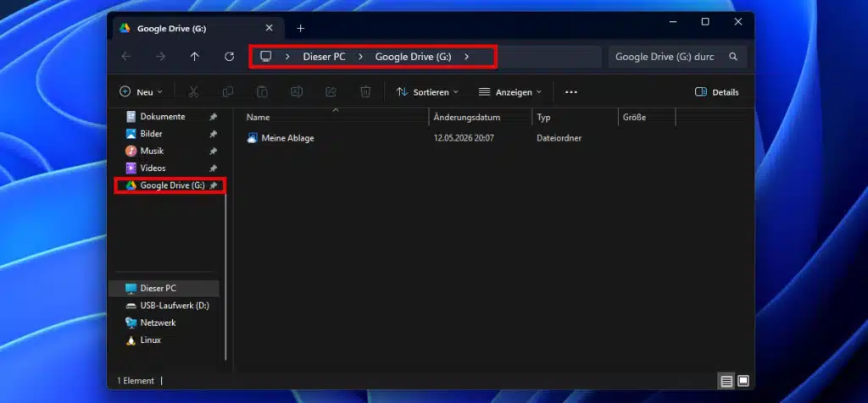
Task: Select Dieser PC in the navigation pane
Action: tap(164, 288)
